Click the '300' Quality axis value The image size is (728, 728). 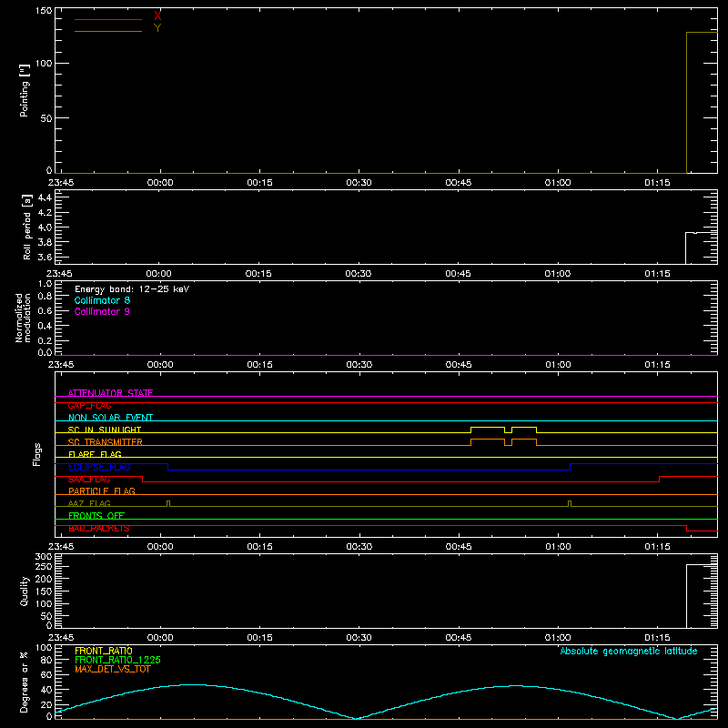(44, 557)
